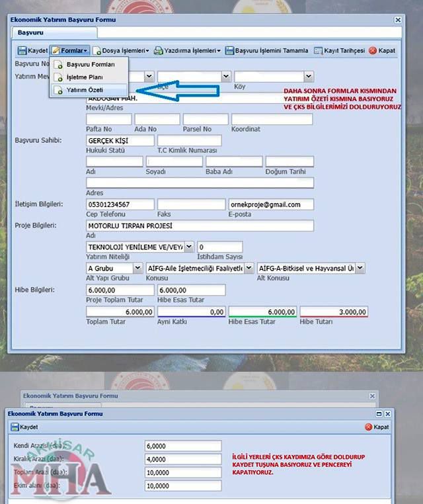Click the Pafta No input field
The width and height of the screenshot is (423, 504).
109,119
